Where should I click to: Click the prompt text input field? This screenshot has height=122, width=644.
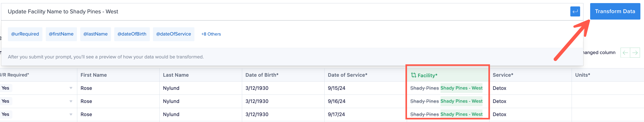click(x=286, y=12)
